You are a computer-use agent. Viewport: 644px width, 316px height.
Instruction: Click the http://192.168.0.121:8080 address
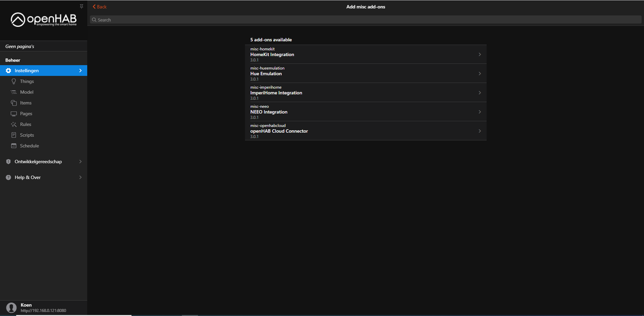click(43, 311)
